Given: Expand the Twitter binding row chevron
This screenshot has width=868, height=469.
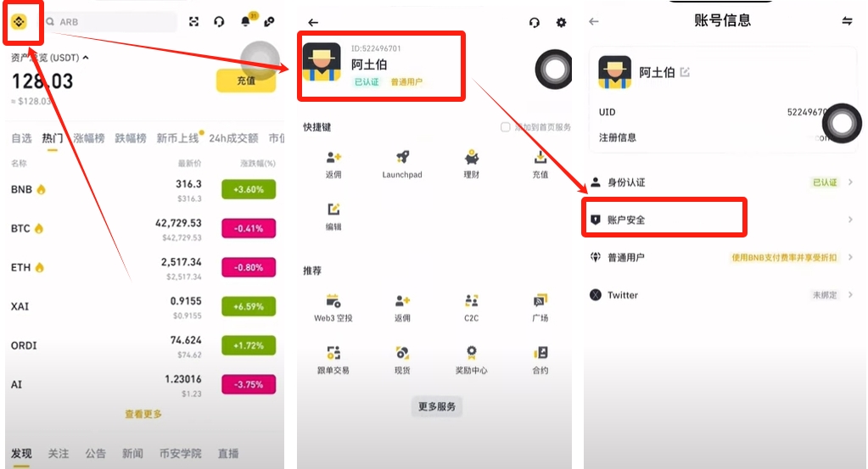Looking at the screenshot, I should pos(850,295).
